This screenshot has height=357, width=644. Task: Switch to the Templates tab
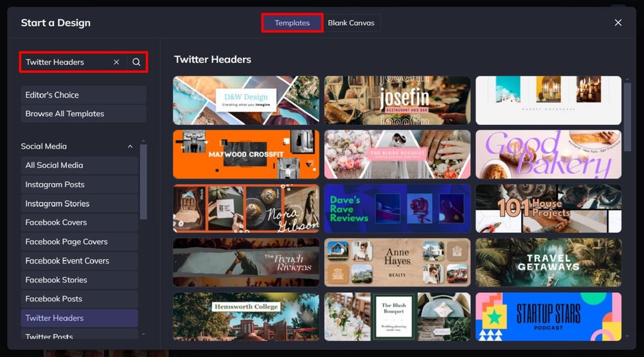[x=292, y=23]
